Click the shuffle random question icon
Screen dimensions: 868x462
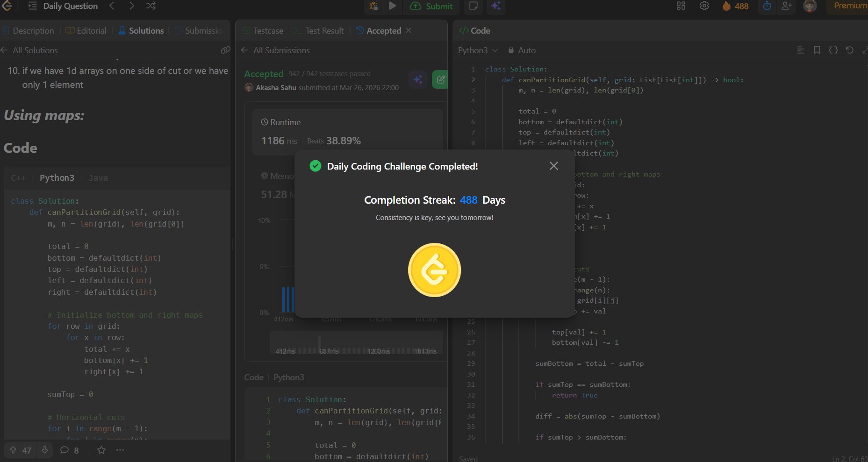pos(151,6)
